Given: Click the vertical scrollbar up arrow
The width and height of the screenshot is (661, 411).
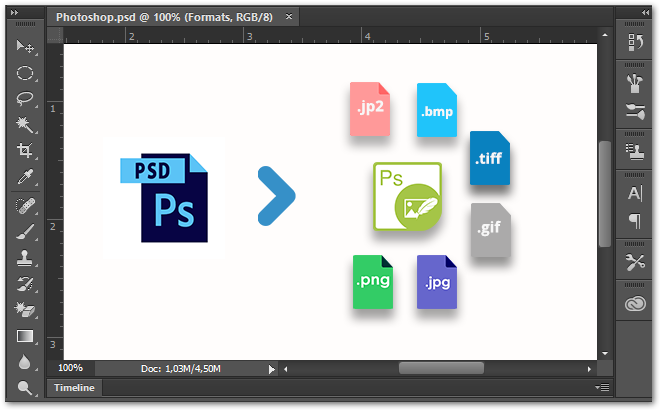Looking at the screenshot, I should 605,35.
